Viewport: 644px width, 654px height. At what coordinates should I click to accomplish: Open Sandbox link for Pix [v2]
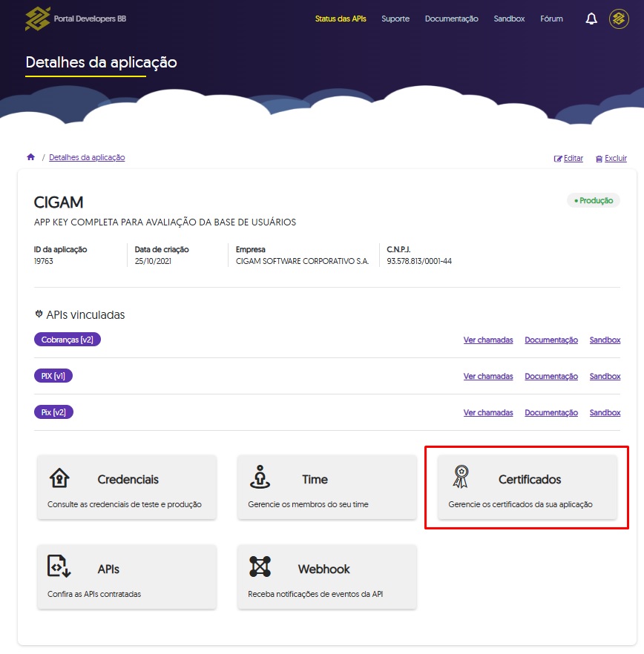[x=605, y=413]
